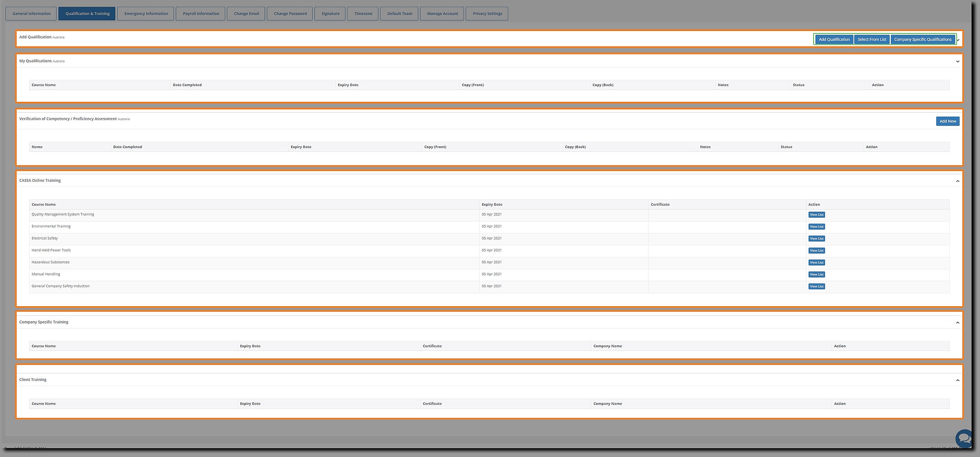Click the Select From List button

[x=872, y=39]
